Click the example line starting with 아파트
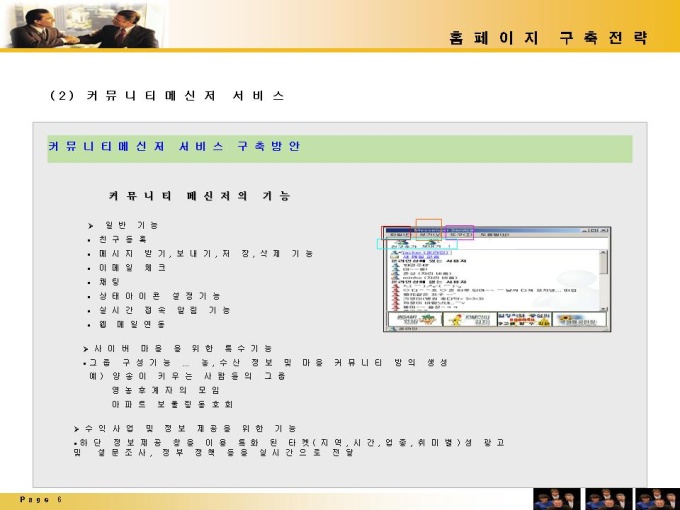The width and height of the screenshot is (680, 510). coord(172,404)
